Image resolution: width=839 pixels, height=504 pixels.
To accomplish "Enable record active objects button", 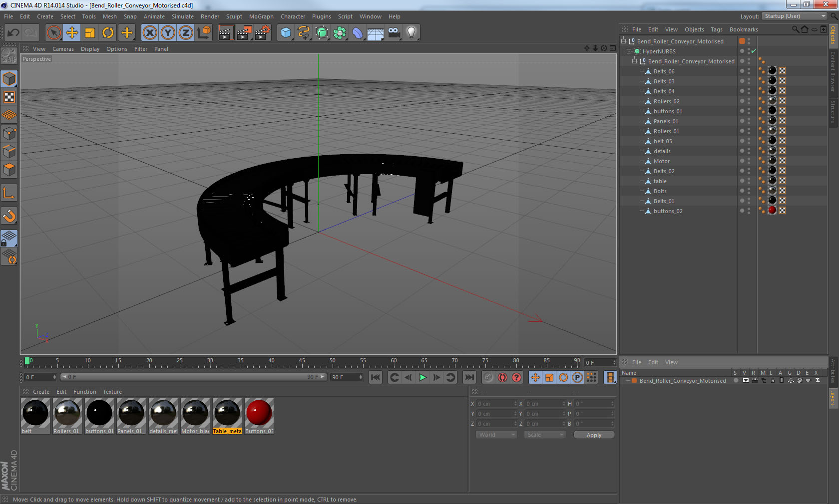I will click(488, 377).
